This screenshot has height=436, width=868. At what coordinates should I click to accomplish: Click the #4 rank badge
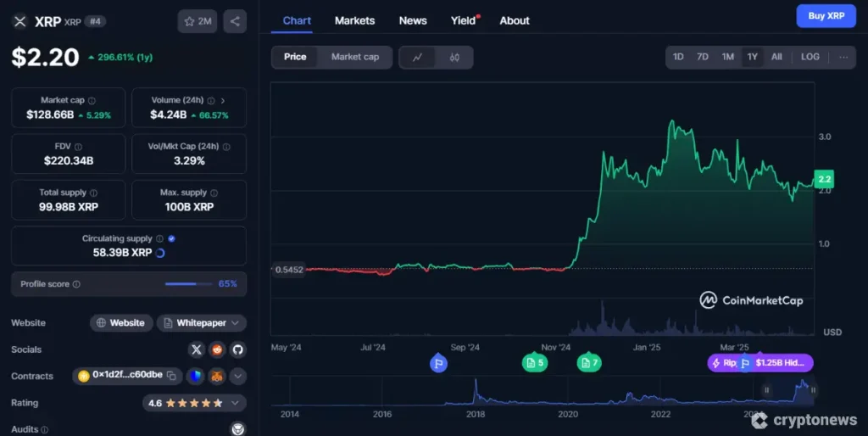point(95,21)
